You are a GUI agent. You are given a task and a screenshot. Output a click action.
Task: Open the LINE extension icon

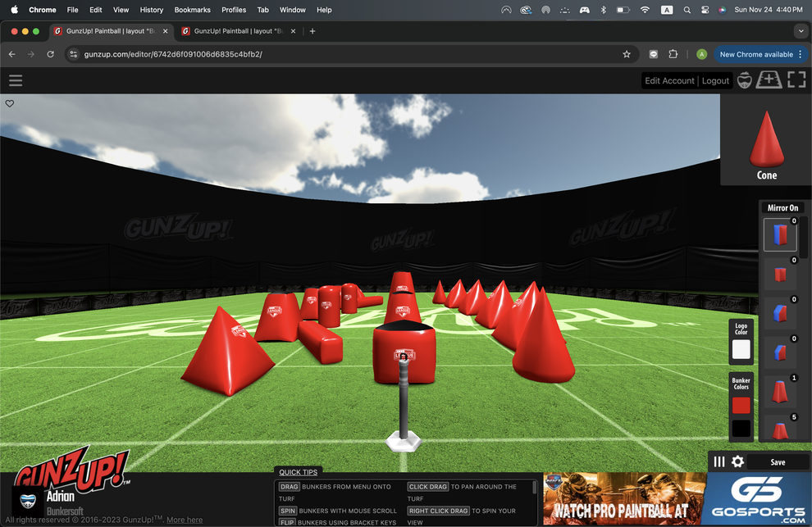click(654, 54)
